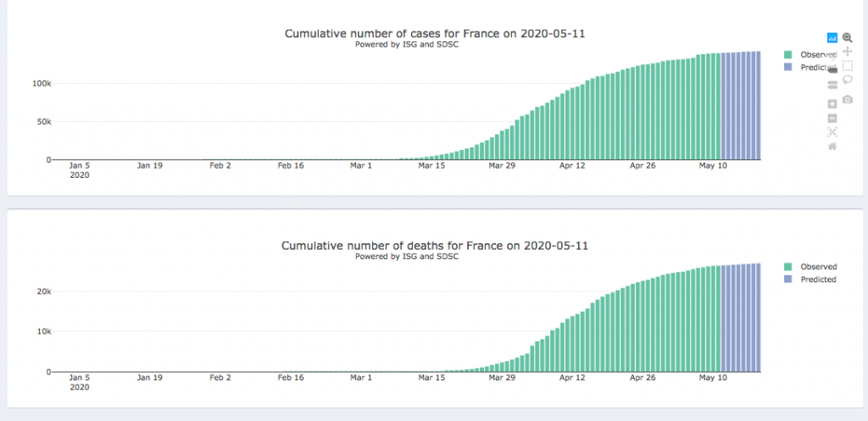Image resolution: width=868 pixels, height=421 pixels.
Task: Click the cumulative deaths chart title
Action: [435, 246]
